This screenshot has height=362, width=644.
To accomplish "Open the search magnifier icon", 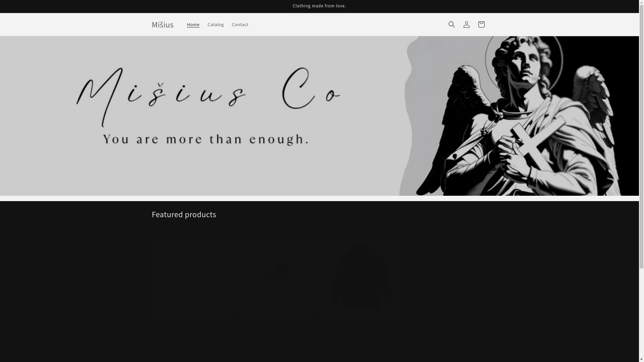I will point(451,24).
